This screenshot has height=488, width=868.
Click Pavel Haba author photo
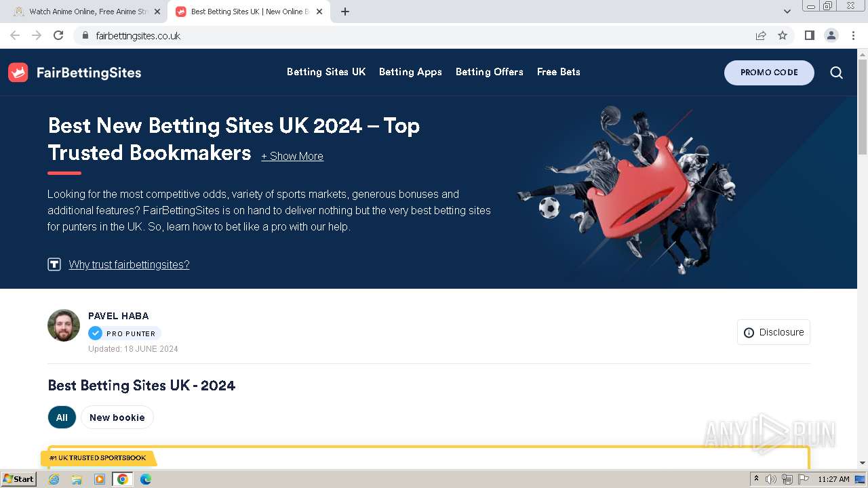(64, 325)
